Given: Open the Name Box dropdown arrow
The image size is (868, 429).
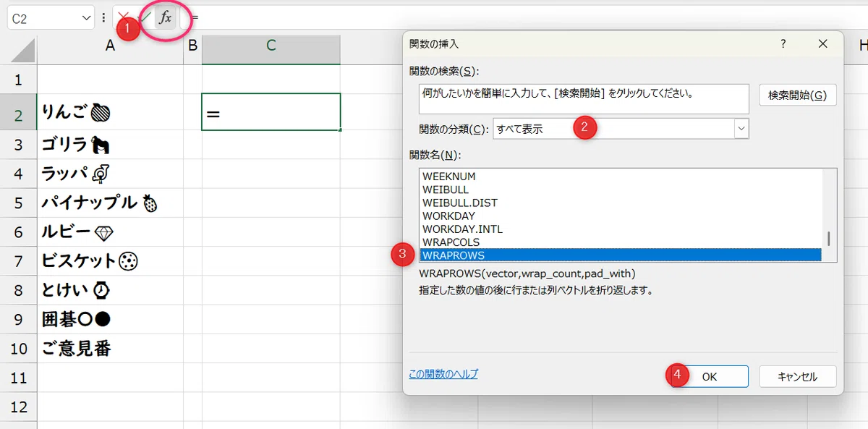Looking at the screenshot, I should [86, 18].
